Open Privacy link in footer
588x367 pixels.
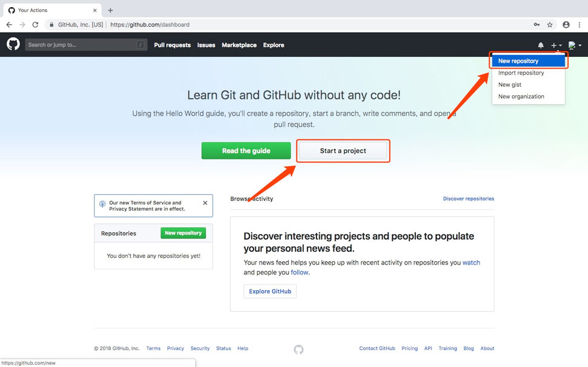(x=176, y=348)
